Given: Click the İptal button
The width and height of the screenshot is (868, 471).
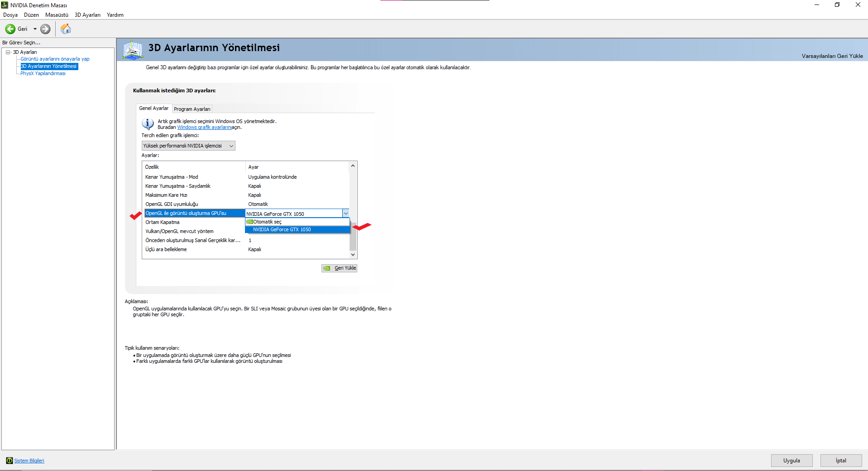Looking at the screenshot, I should click(841, 461).
